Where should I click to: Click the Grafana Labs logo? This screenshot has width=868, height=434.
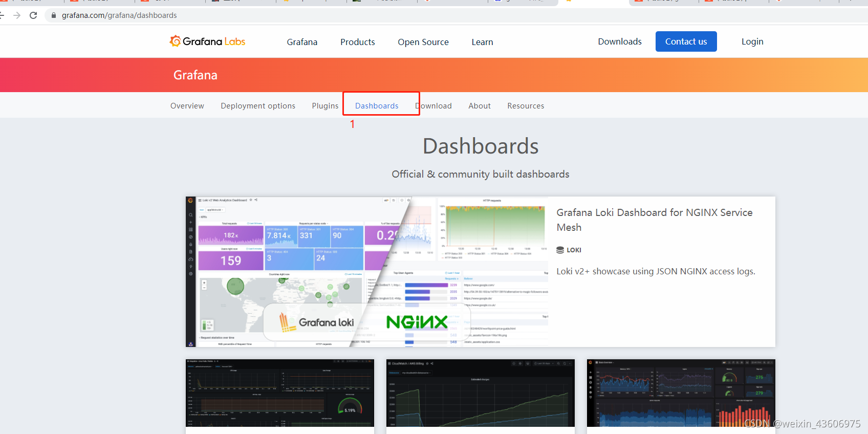click(207, 41)
